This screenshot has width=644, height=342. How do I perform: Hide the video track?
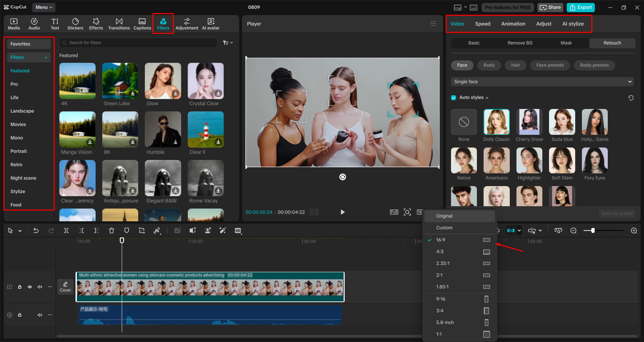click(x=30, y=287)
